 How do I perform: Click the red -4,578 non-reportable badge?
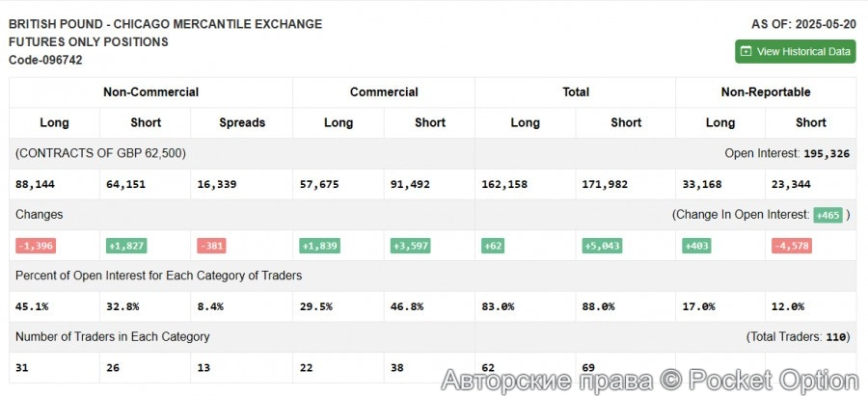click(791, 246)
